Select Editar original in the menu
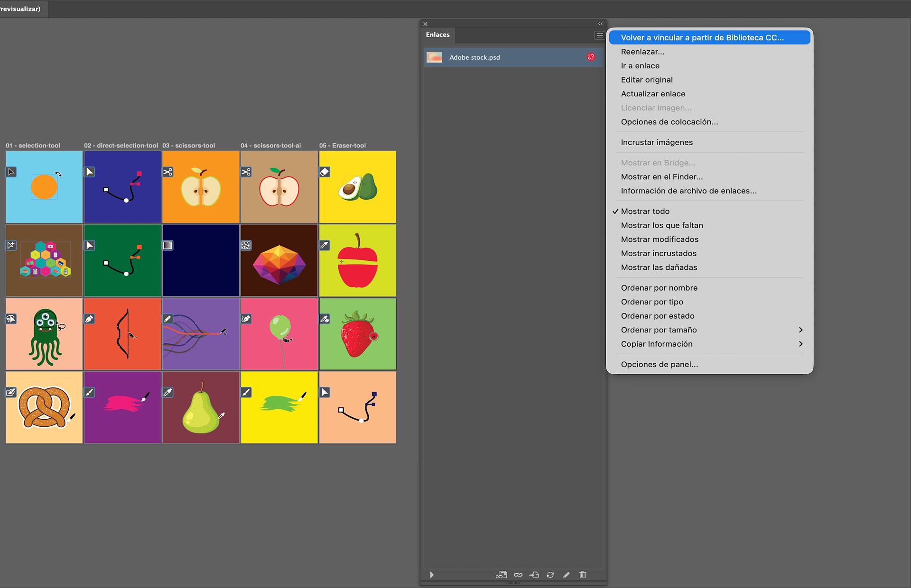Viewport: 911px width, 588px height. point(709,80)
